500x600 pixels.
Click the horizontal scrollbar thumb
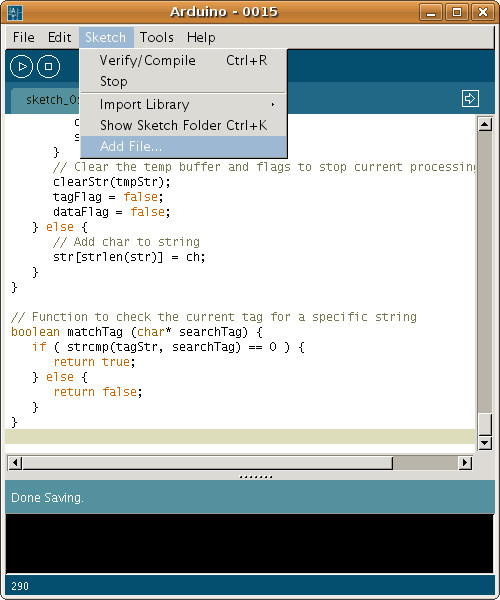tap(208, 463)
